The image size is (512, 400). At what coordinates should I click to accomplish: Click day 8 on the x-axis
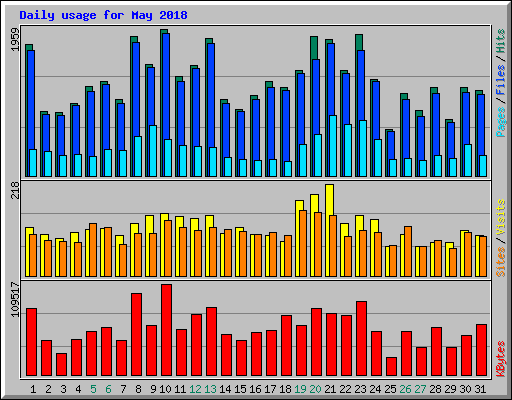coord(138,389)
